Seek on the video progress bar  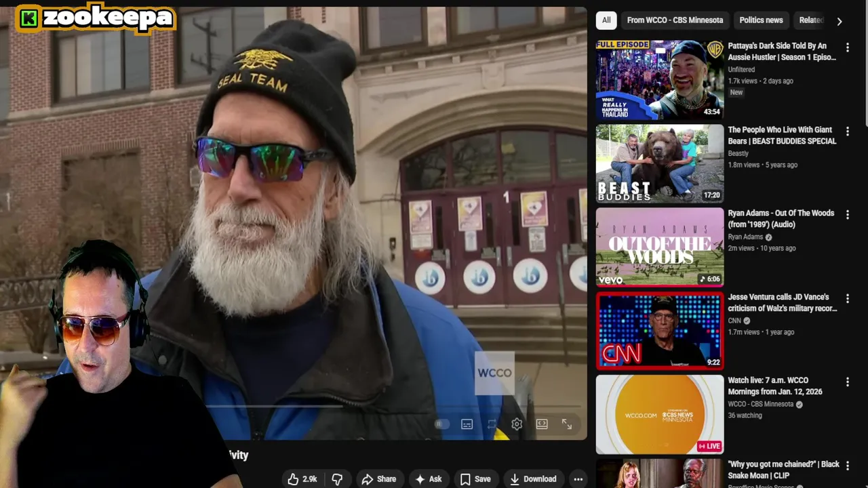pos(393,407)
